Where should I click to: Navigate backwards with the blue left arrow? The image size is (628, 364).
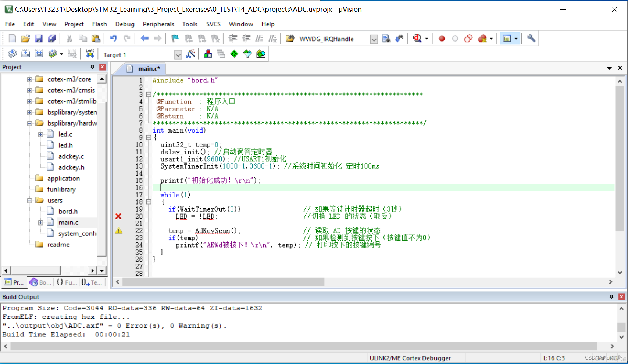144,39
